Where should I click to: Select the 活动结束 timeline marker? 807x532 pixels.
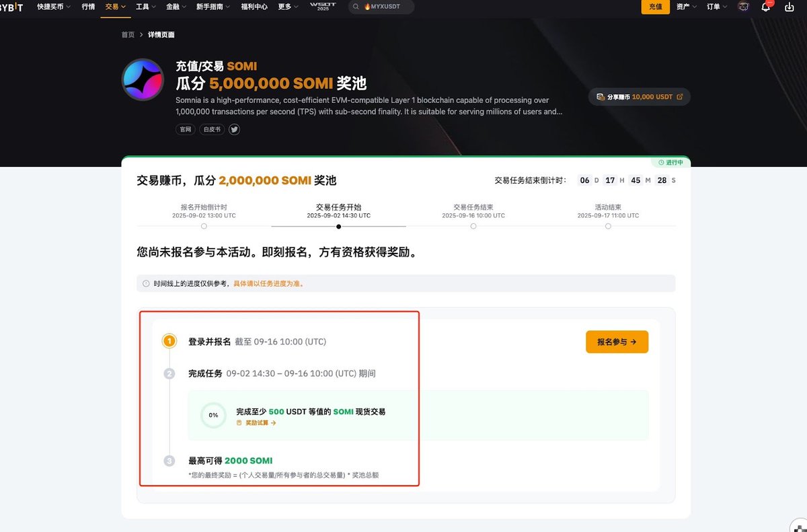tap(608, 226)
